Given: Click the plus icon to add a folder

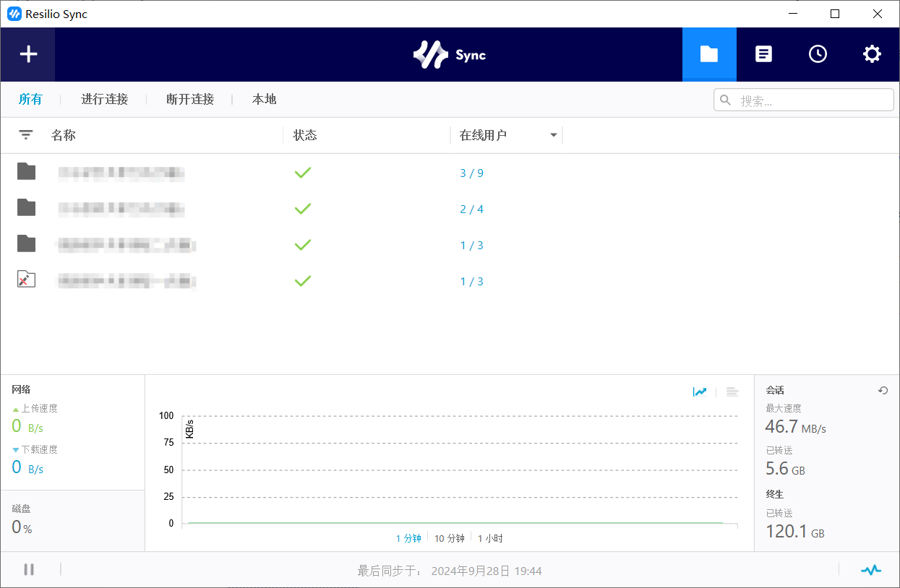Looking at the screenshot, I should click(28, 54).
